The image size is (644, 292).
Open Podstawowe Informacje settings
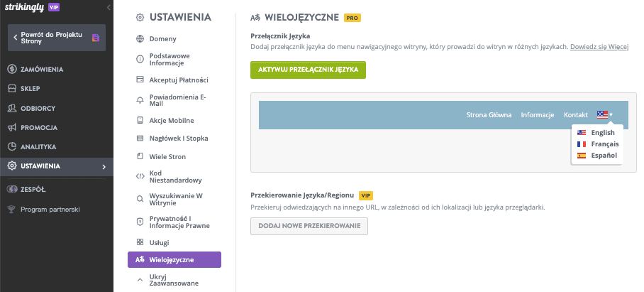170,59
